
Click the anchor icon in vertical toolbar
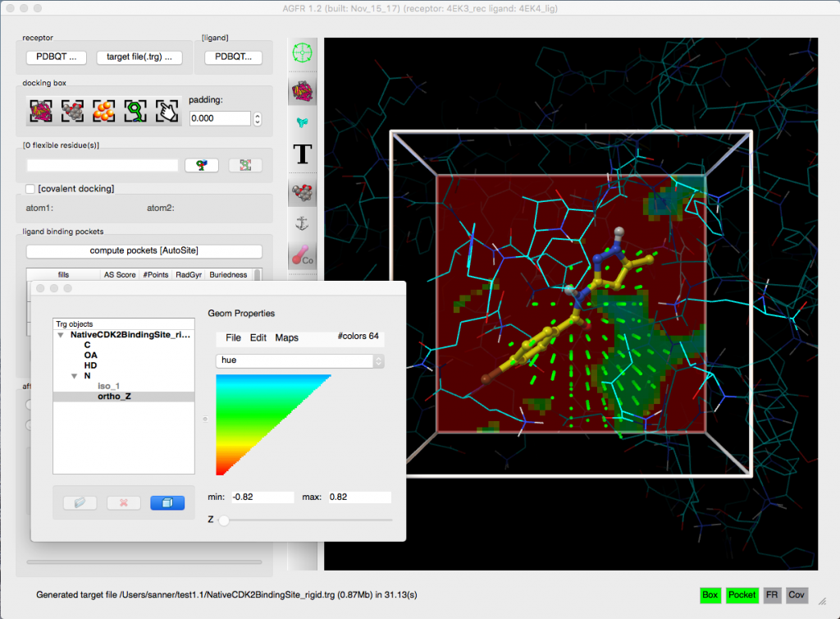point(304,222)
